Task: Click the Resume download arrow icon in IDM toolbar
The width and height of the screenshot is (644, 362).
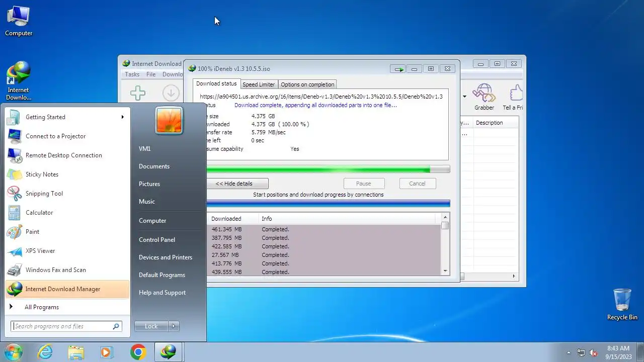Action: point(171,93)
